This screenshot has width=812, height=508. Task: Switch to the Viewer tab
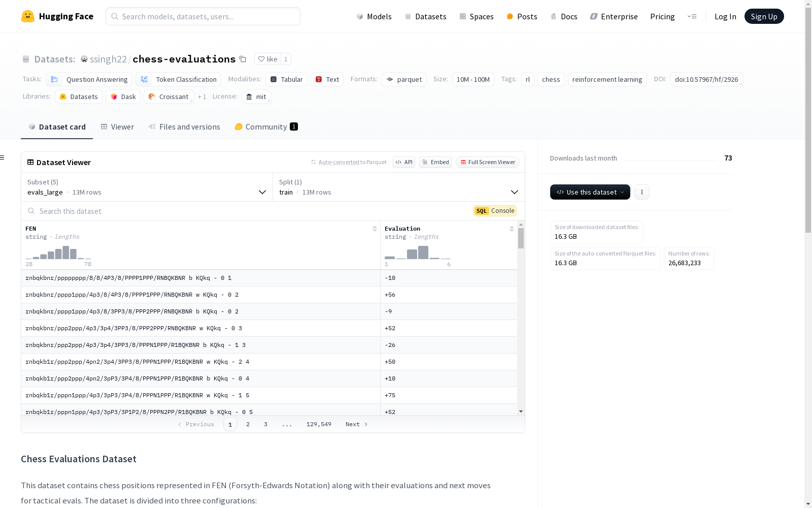[x=117, y=127]
